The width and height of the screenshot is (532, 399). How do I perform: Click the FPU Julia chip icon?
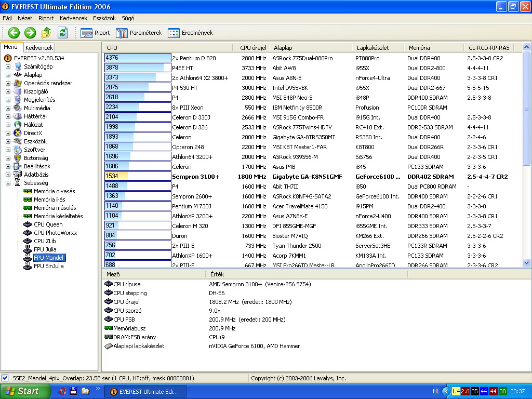tap(28, 249)
